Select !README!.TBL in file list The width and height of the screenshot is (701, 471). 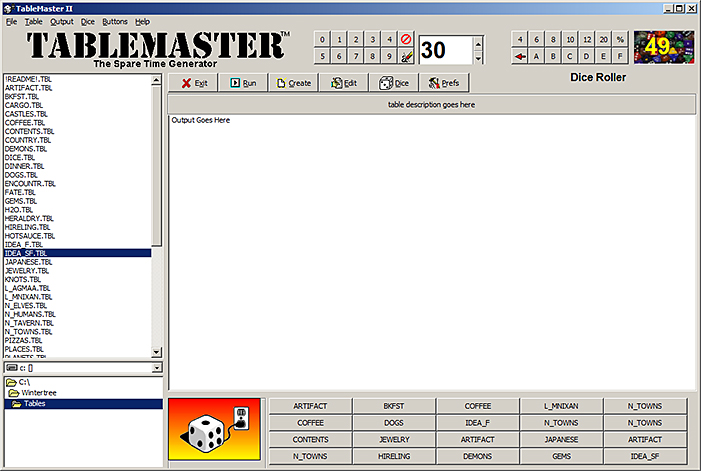click(x=78, y=79)
